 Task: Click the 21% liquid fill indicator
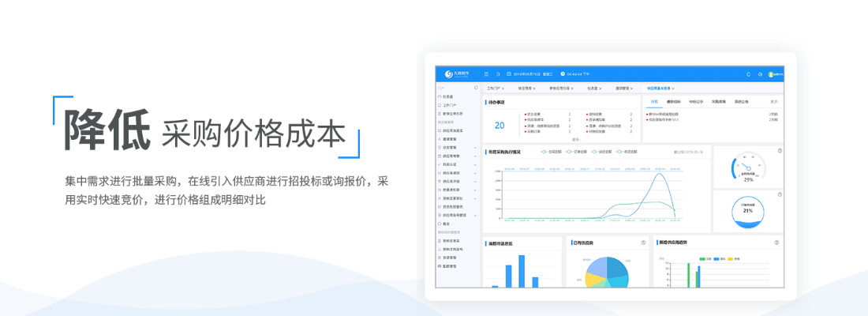748,213
